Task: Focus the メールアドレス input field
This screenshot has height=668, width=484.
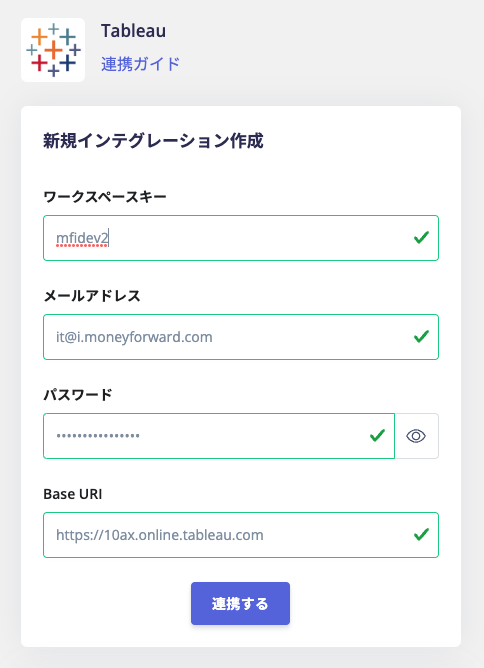Action: click(241, 337)
